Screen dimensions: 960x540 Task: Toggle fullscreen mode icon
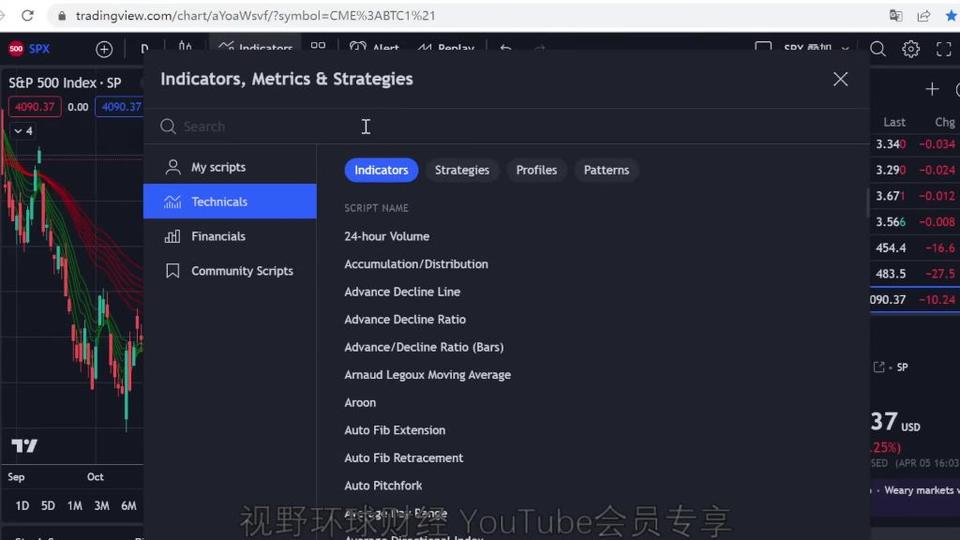click(x=943, y=49)
